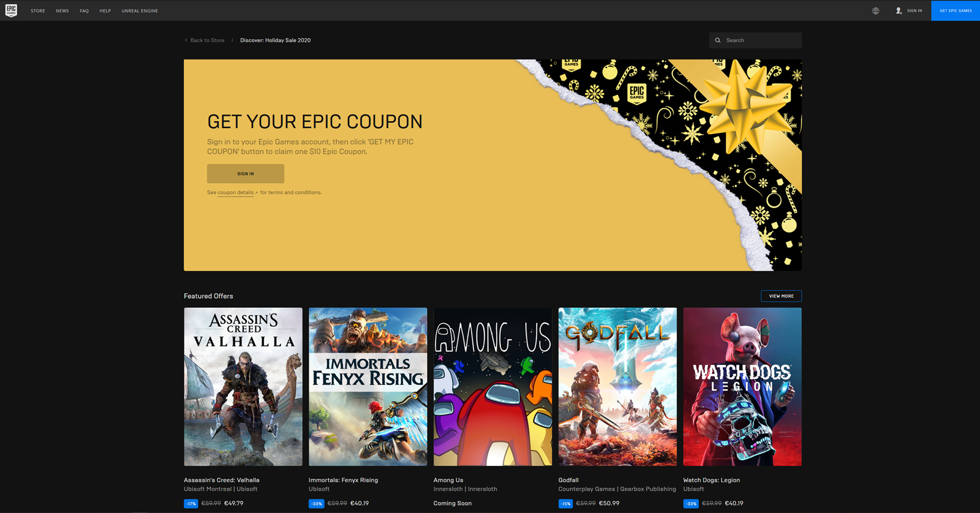Click the Back to Store chevron arrow
Image resolution: width=980 pixels, height=513 pixels.
coord(186,40)
